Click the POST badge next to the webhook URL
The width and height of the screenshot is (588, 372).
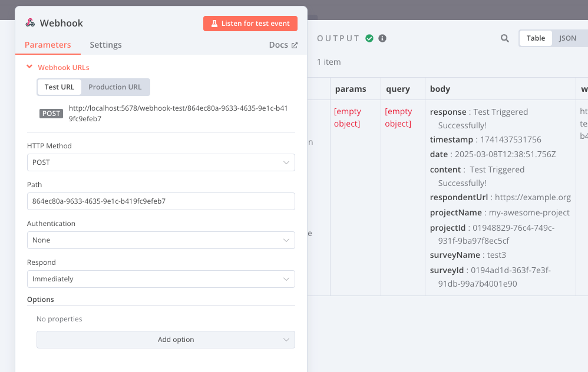pos(51,114)
